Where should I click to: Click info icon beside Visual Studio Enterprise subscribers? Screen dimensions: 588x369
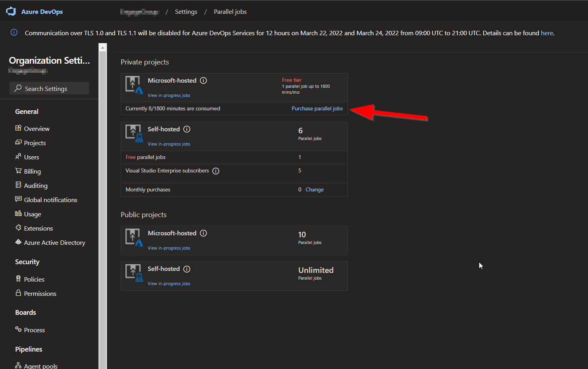coord(216,171)
